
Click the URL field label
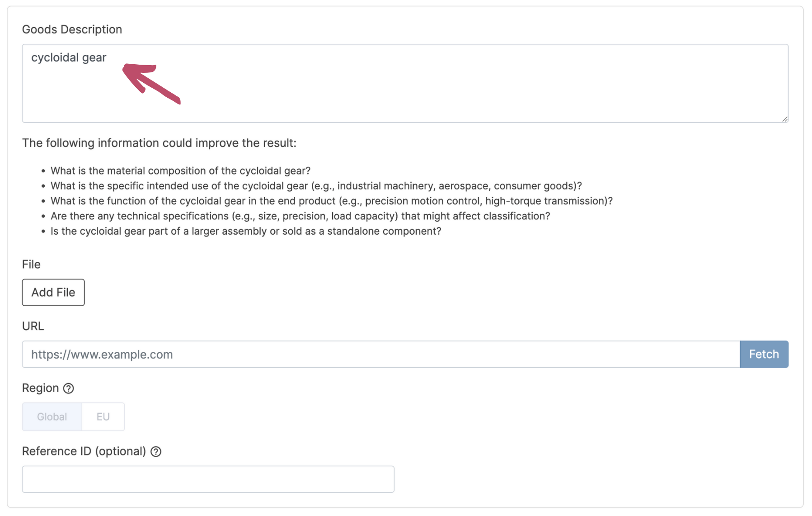[x=33, y=326]
